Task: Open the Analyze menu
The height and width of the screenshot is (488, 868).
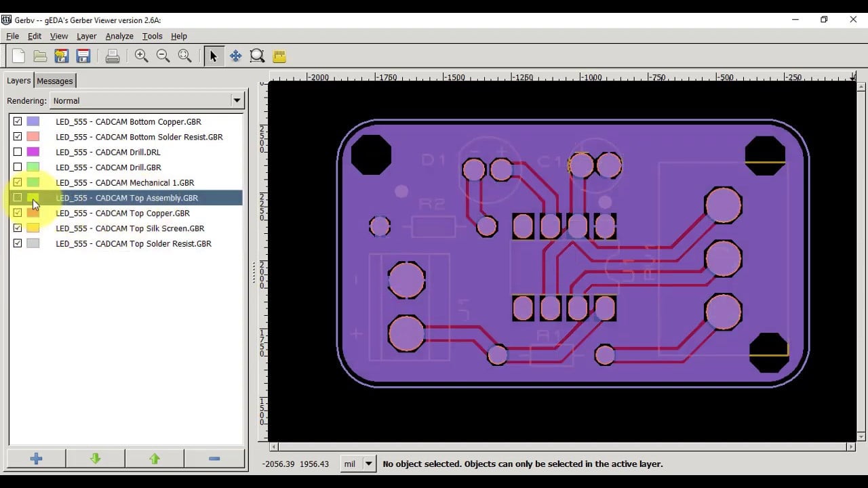Action: pos(119,36)
